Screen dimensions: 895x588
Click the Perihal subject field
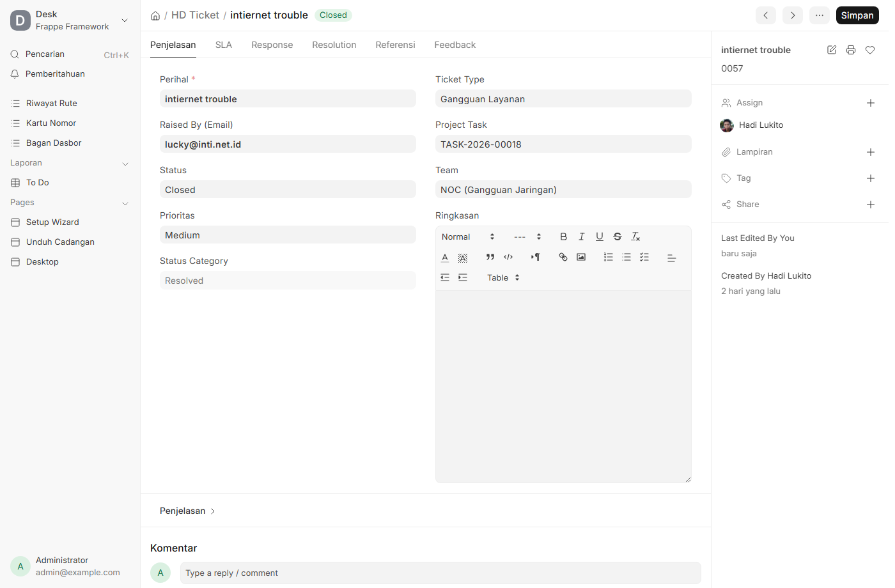[x=288, y=98]
